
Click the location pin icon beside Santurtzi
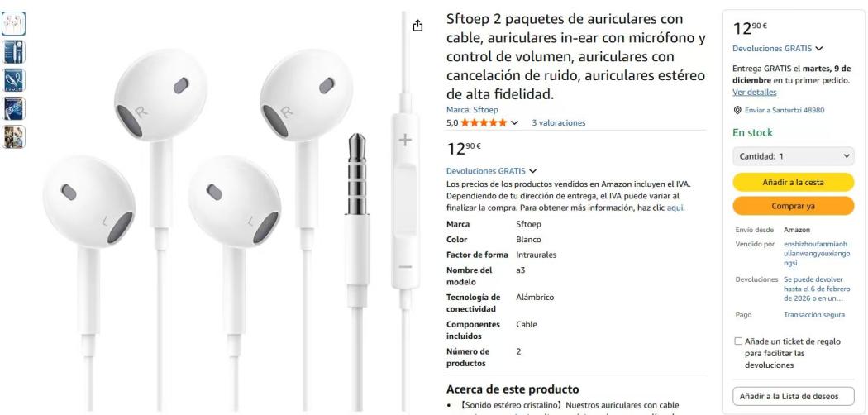737,110
